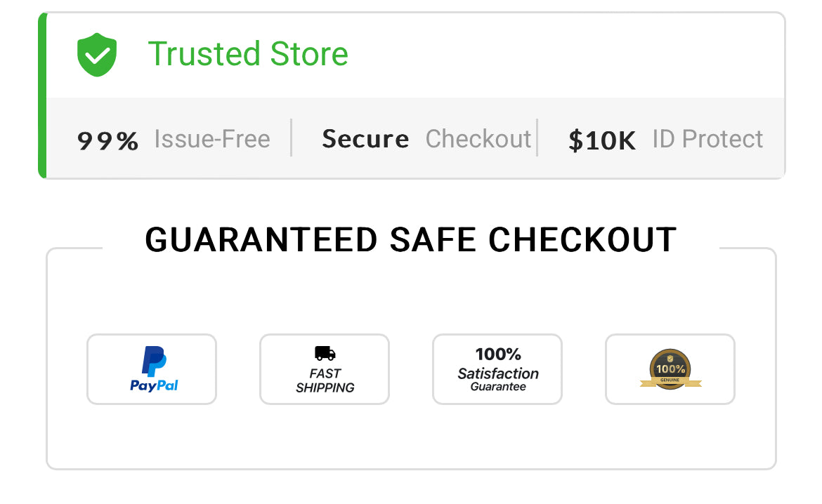Select the PayPal payment badge card

(x=152, y=369)
